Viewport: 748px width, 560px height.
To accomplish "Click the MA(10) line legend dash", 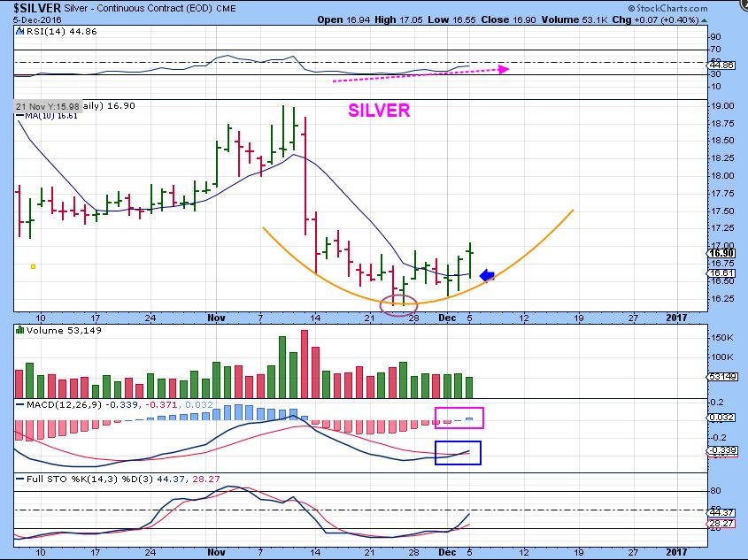I will [x=20, y=116].
